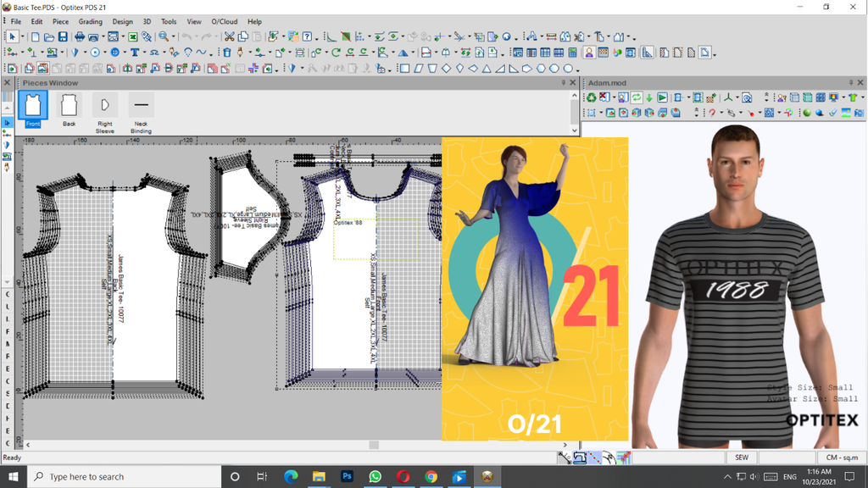Toggle the ruler triangle button in toolbar
The width and height of the screenshot is (868, 488).
coord(647,53)
